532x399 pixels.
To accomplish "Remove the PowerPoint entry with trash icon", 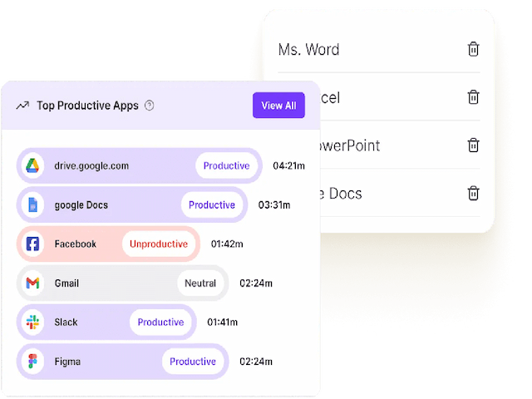I will [x=473, y=145].
